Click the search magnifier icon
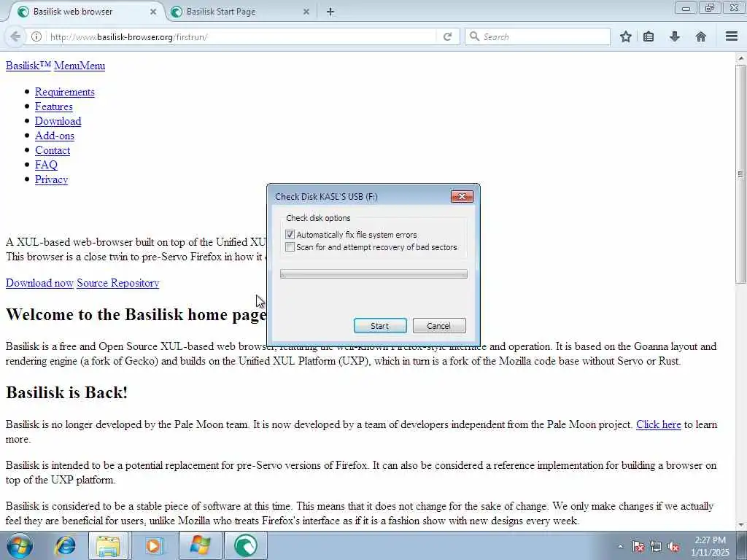The width and height of the screenshot is (747, 560). [474, 36]
